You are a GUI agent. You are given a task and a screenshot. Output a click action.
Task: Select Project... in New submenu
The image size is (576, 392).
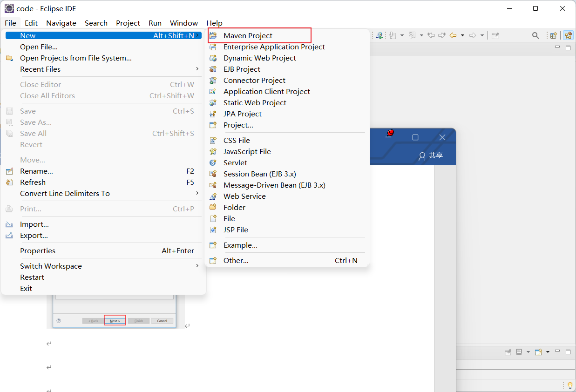pyautogui.click(x=287, y=125)
